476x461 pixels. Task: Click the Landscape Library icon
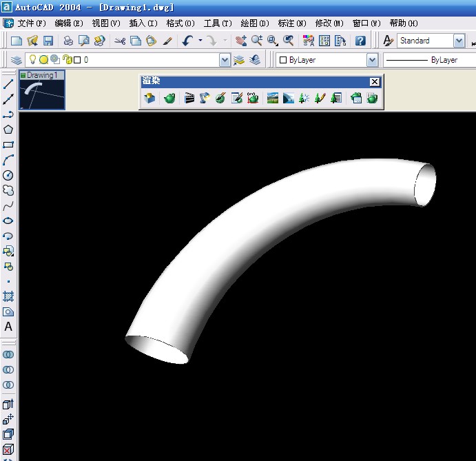336,98
